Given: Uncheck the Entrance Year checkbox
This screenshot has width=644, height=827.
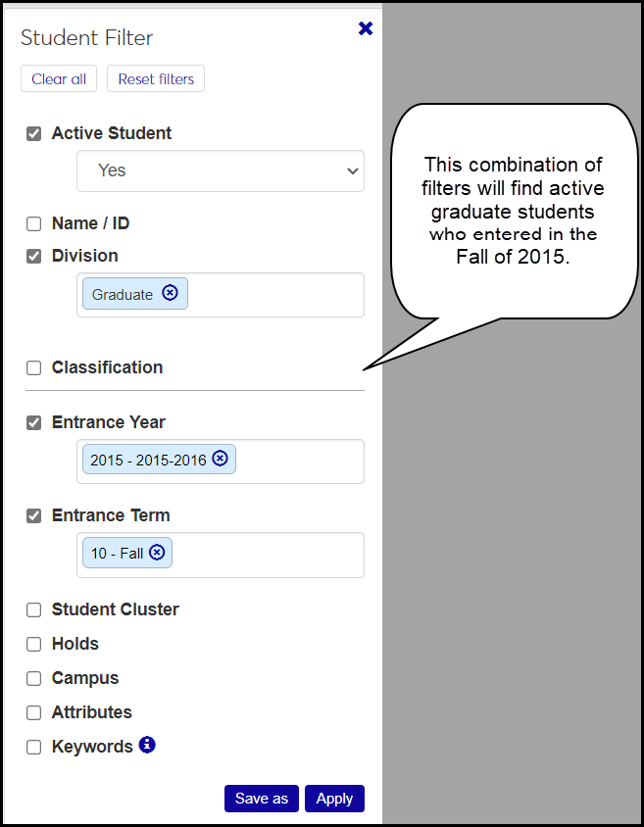Looking at the screenshot, I should (x=34, y=422).
